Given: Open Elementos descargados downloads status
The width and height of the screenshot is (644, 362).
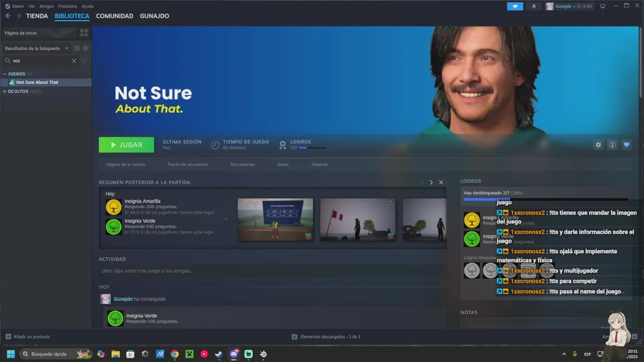Looking at the screenshot, I should 326,336.
